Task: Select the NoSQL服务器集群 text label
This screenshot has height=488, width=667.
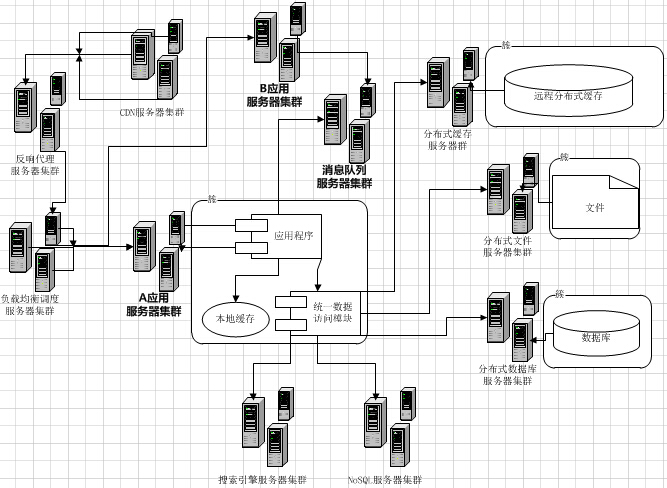Action: point(385,480)
